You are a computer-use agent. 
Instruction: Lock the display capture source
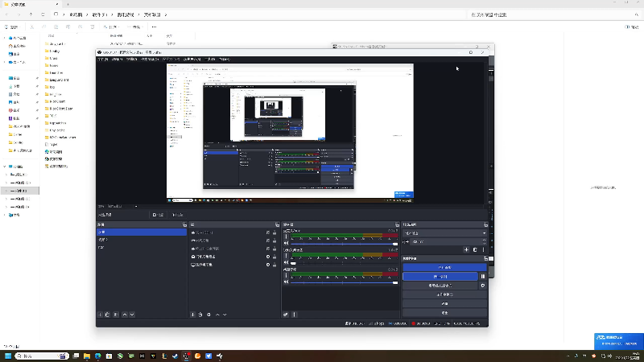click(x=275, y=265)
